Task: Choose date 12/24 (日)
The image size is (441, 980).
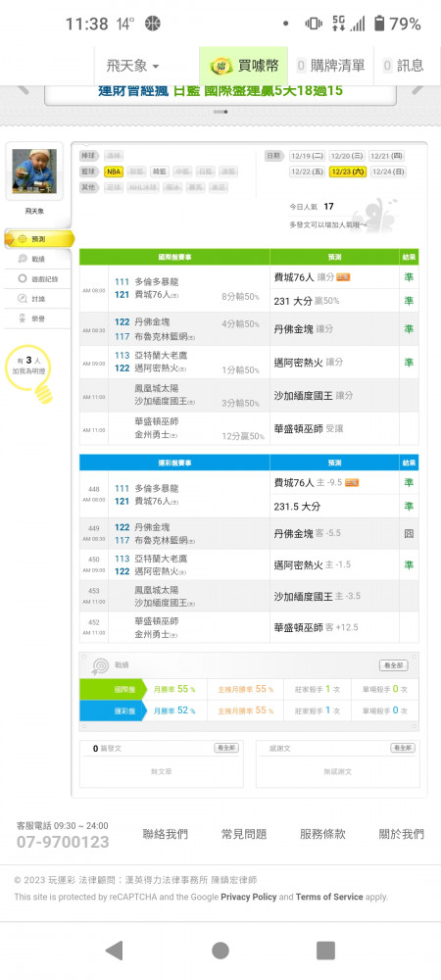Action: point(388,171)
